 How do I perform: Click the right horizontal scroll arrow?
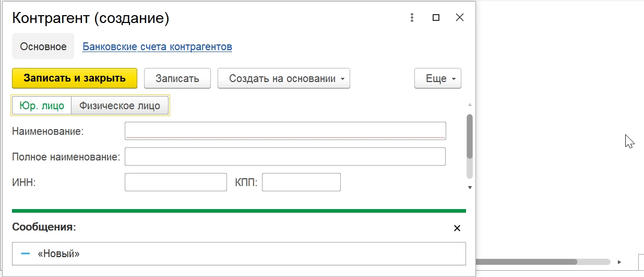pos(619,261)
